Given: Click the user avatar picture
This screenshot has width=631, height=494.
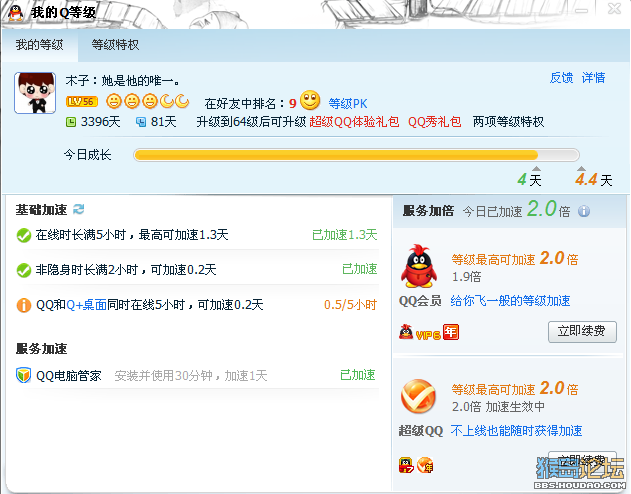Looking at the screenshot, I should click(x=35, y=93).
